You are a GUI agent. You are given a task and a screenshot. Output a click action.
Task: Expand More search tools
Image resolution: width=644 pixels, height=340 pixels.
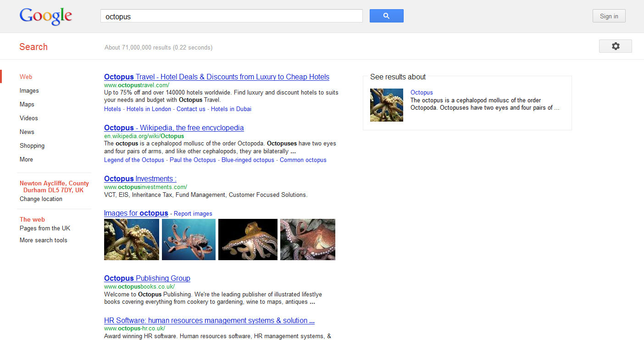pos(44,240)
